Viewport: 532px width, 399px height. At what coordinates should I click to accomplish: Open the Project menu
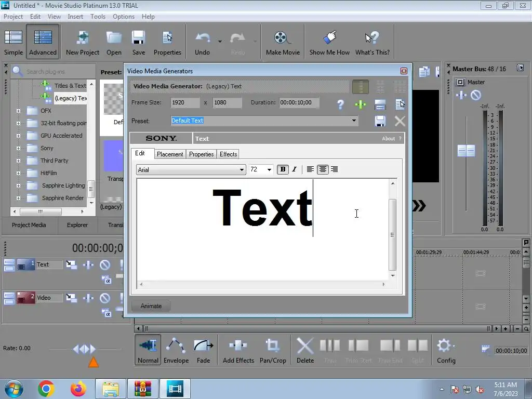pos(13,16)
